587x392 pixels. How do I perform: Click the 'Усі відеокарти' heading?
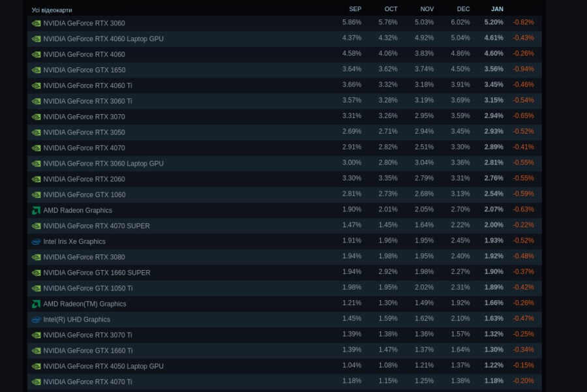pos(52,10)
